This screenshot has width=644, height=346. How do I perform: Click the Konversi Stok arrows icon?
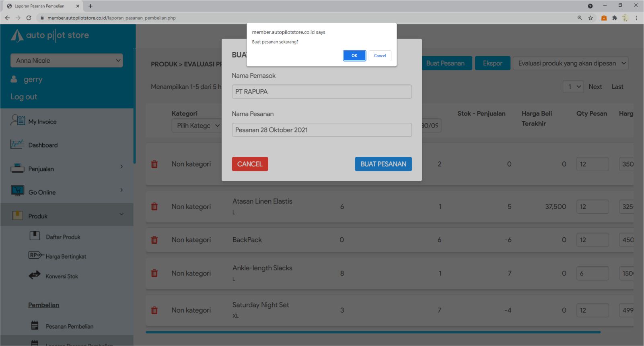[35, 276]
